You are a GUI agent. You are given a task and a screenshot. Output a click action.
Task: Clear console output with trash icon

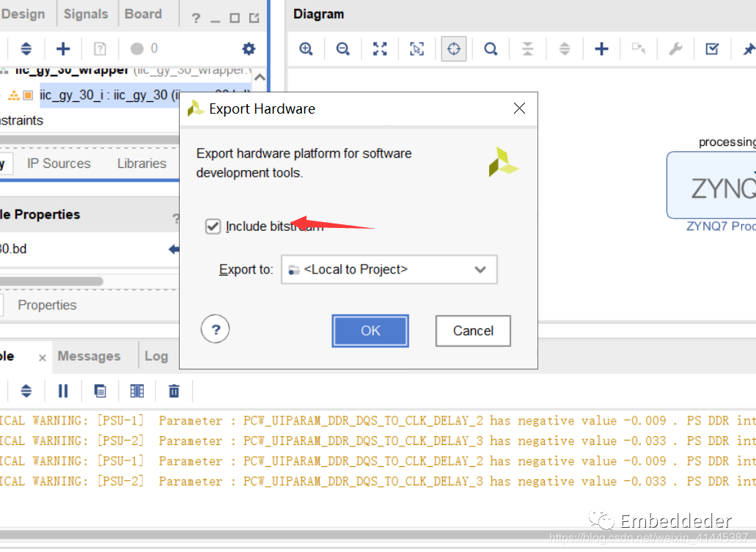174,391
